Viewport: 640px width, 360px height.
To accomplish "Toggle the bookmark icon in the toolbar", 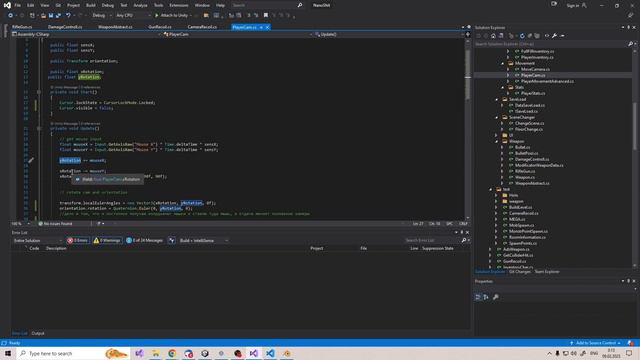I will pyautogui.click(x=266, y=16).
